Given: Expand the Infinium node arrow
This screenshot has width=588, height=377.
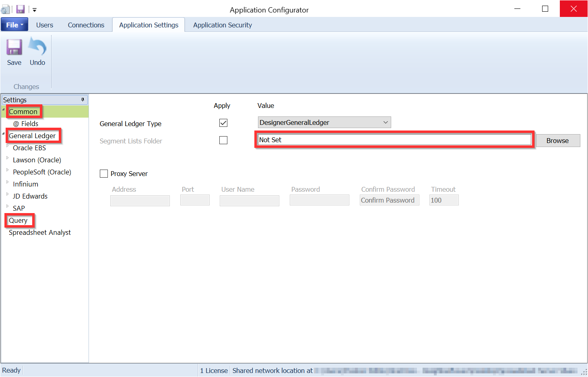Looking at the screenshot, I should pyautogui.click(x=8, y=182).
